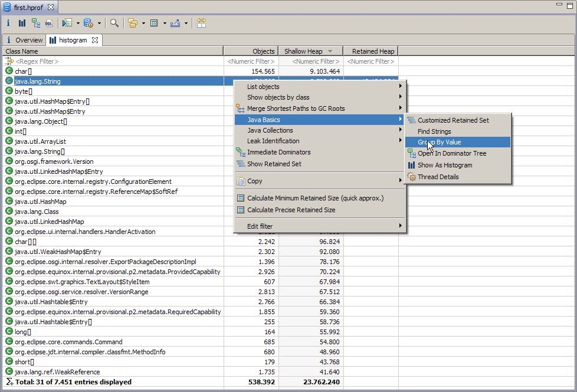Open dropdown arrow next to export icon
The height and width of the screenshot is (392, 577).
pos(186,24)
